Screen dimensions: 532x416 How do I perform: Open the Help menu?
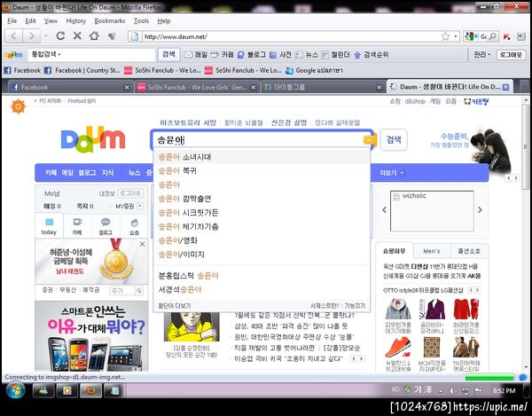[164, 21]
